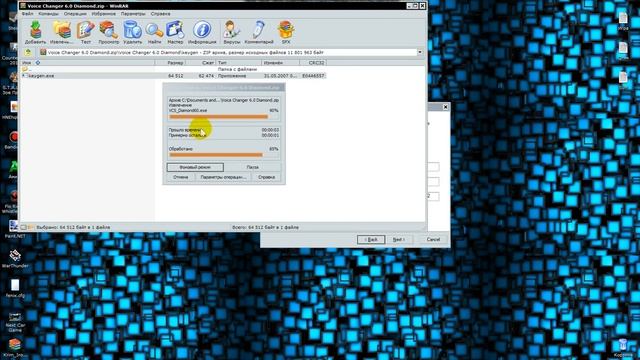Go up one folder with arrow icon
The image size is (640, 360).
pyautogui.click(x=28, y=52)
